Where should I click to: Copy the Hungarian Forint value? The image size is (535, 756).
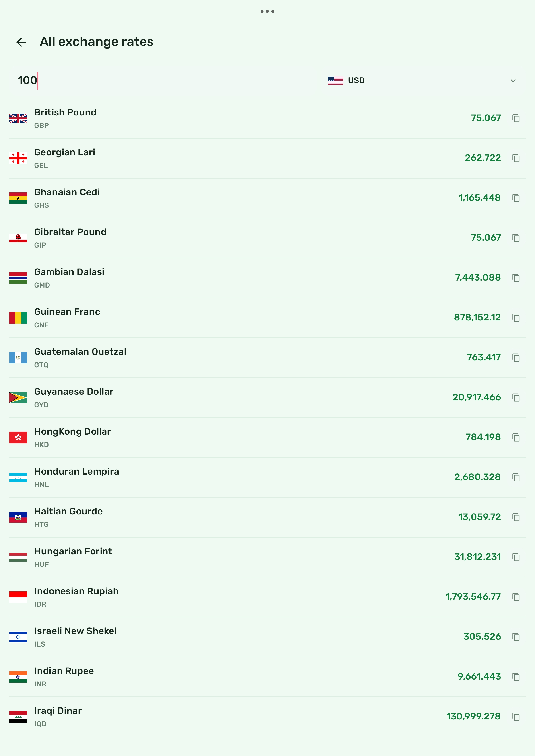[x=516, y=557]
